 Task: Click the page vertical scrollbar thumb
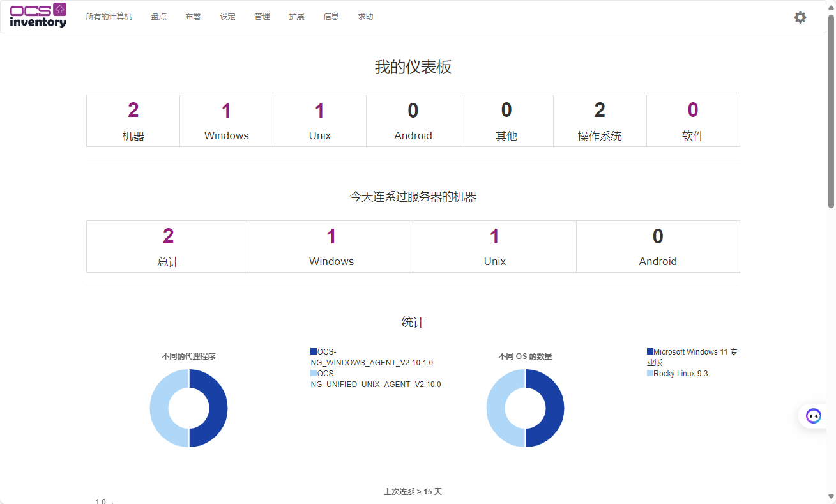tap(831, 111)
